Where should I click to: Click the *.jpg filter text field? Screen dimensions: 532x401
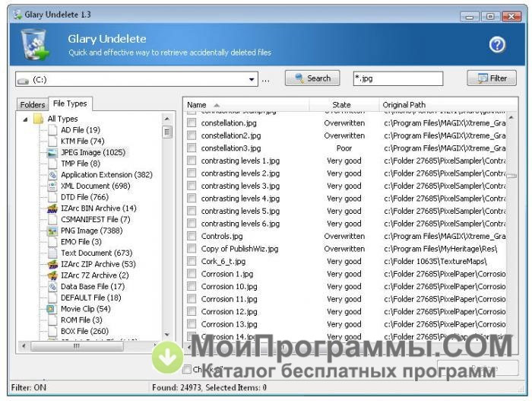(x=398, y=78)
